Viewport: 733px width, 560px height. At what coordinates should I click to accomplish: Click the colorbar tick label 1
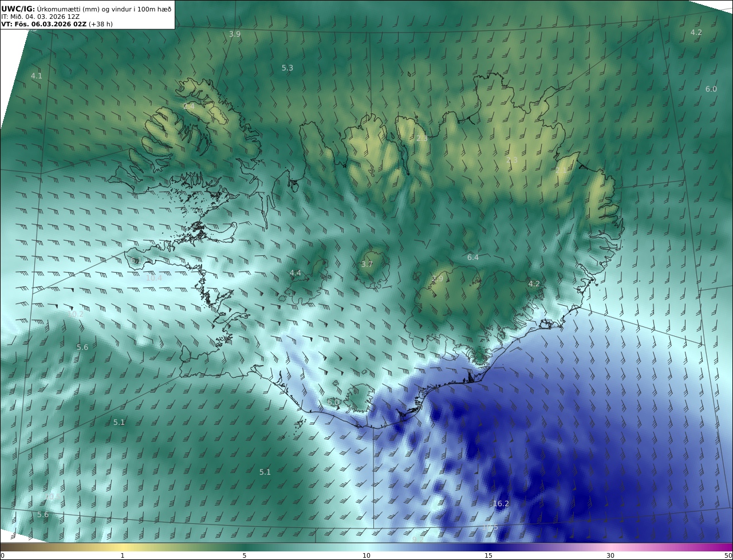(x=123, y=555)
